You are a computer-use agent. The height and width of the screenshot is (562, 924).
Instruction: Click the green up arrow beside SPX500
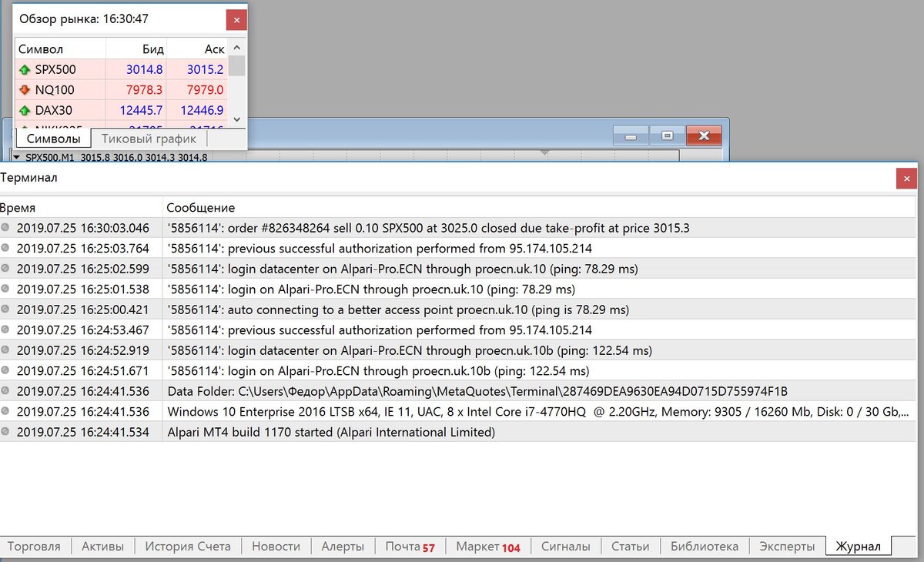25,69
